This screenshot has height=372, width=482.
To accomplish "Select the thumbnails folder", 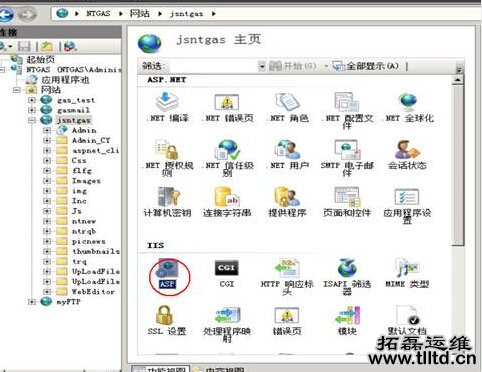I will (x=96, y=251).
